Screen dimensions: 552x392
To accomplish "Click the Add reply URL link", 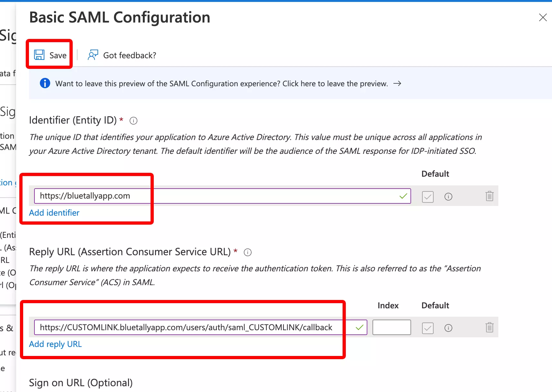I will (55, 344).
